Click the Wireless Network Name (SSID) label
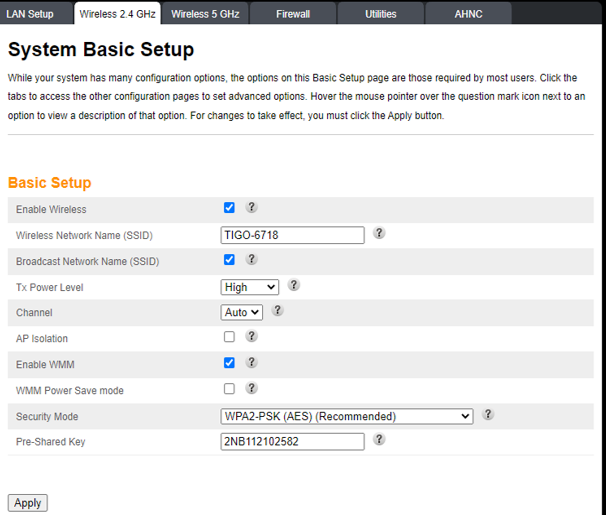 click(84, 235)
